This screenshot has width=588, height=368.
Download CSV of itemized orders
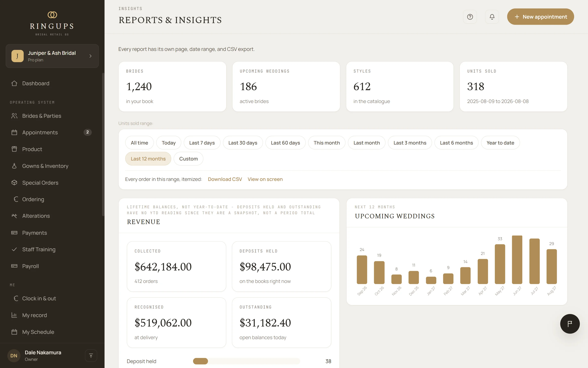225,179
